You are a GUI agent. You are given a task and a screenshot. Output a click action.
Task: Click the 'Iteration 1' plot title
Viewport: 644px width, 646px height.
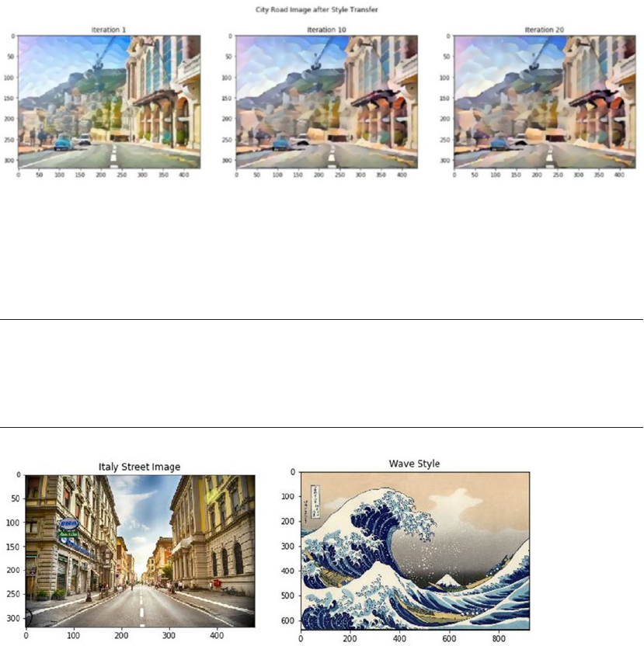(x=109, y=30)
